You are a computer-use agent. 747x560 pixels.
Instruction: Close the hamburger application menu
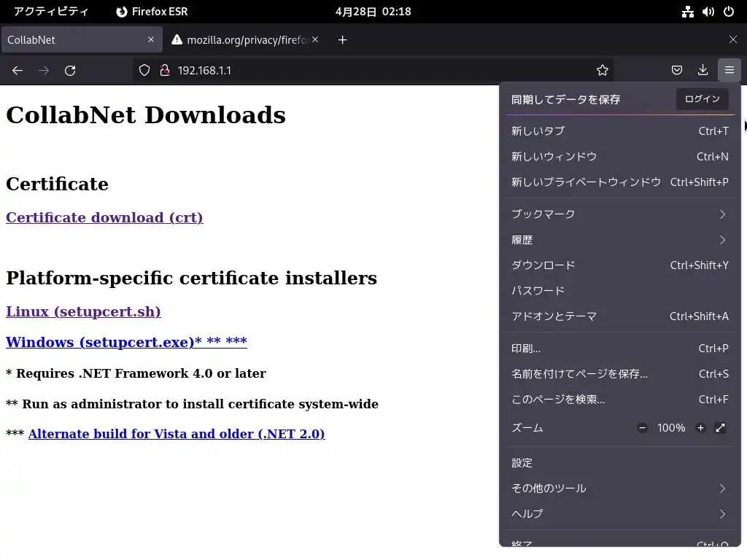point(729,71)
